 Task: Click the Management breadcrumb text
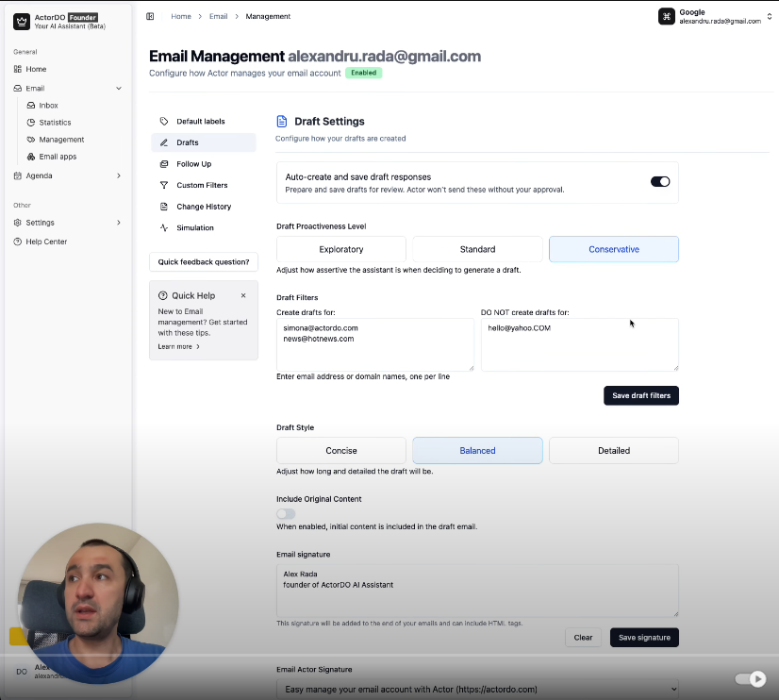click(268, 16)
